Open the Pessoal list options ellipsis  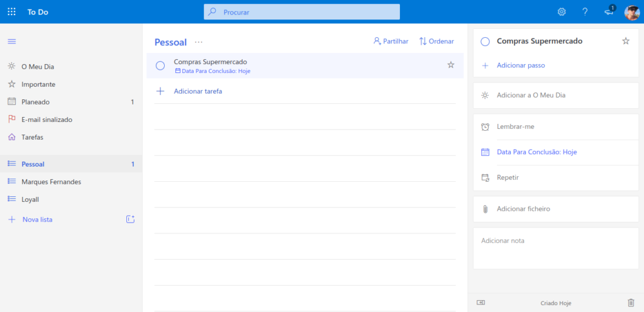point(199,42)
